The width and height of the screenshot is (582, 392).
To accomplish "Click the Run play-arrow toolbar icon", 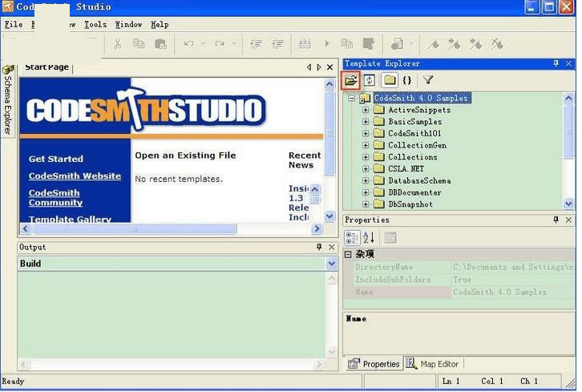I will (x=326, y=44).
